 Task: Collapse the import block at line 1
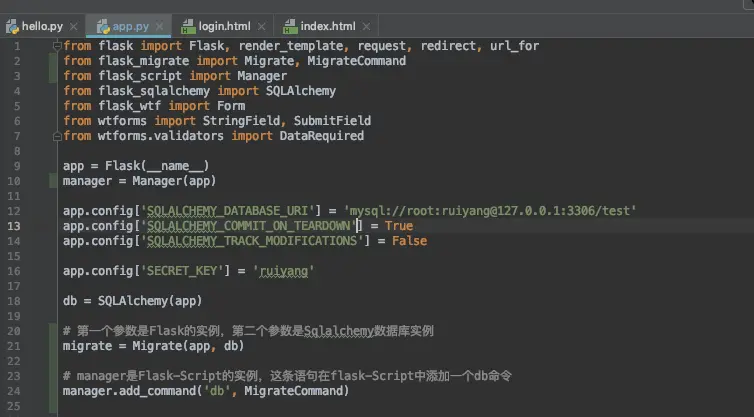57,46
